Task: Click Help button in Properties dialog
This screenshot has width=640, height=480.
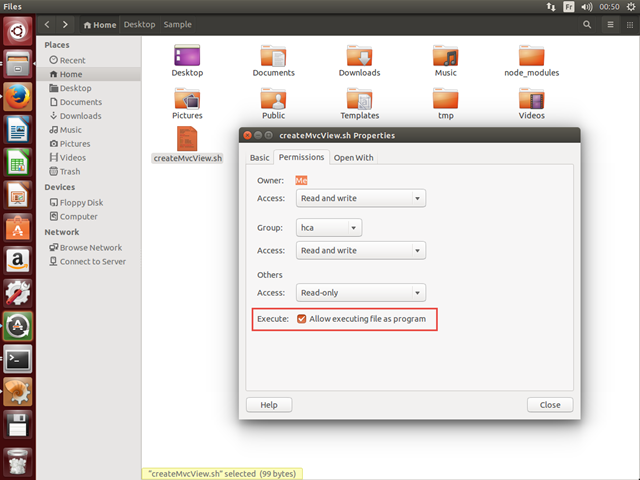Action: pyautogui.click(x=269, y=405)
